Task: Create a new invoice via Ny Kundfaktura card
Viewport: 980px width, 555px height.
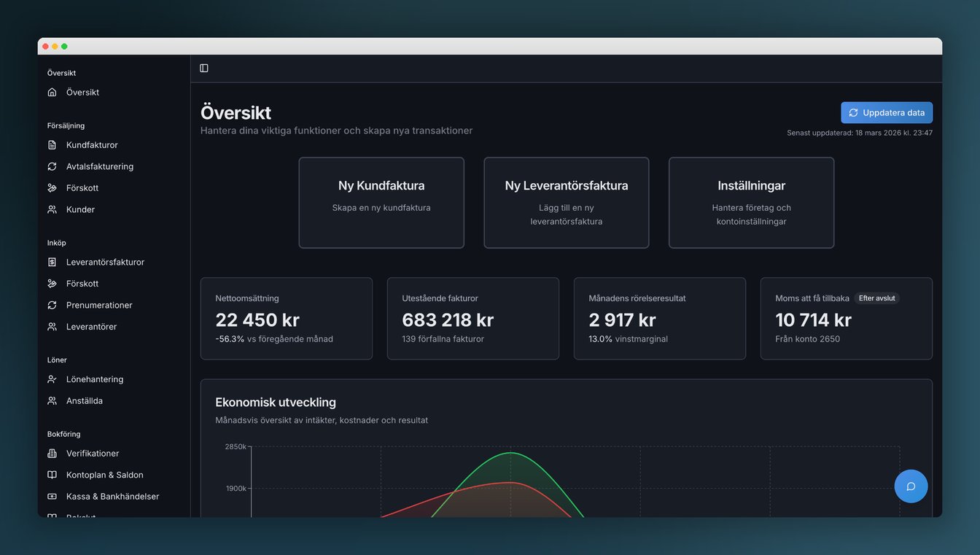Action: pyautogui.click(x=381, y=203)
